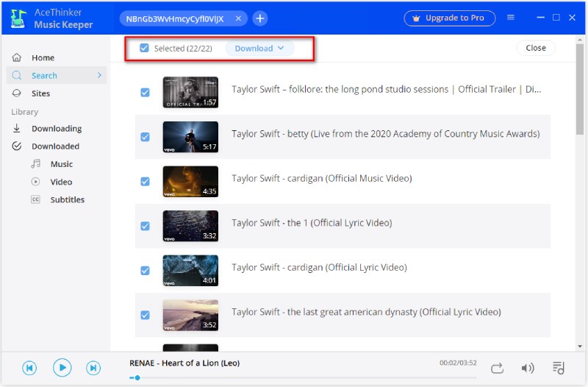This screenshot has height=387, width=588.
Task: Click title "Taylor Swift - cardigan (Official Music Video)"
Action: [x=322, y=178]
